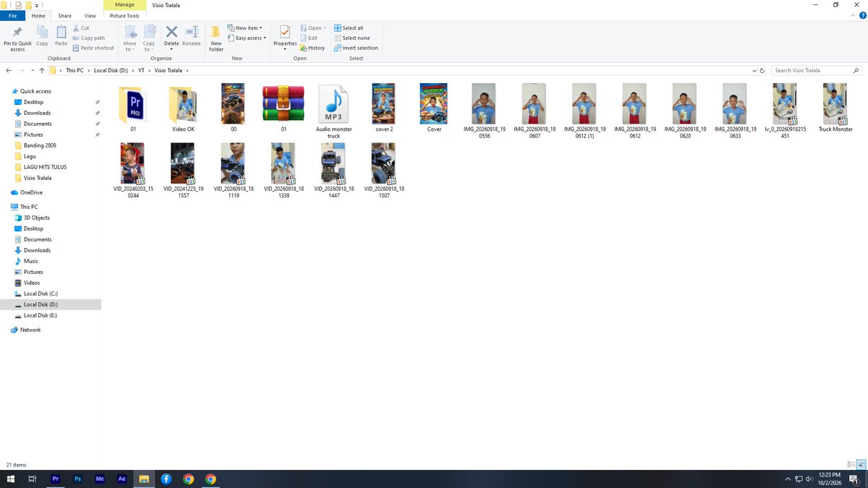Image resolution: width=868 pixels, height=488 pixels.
Task: Select the Video OK folder
Action: click(183, 109)
